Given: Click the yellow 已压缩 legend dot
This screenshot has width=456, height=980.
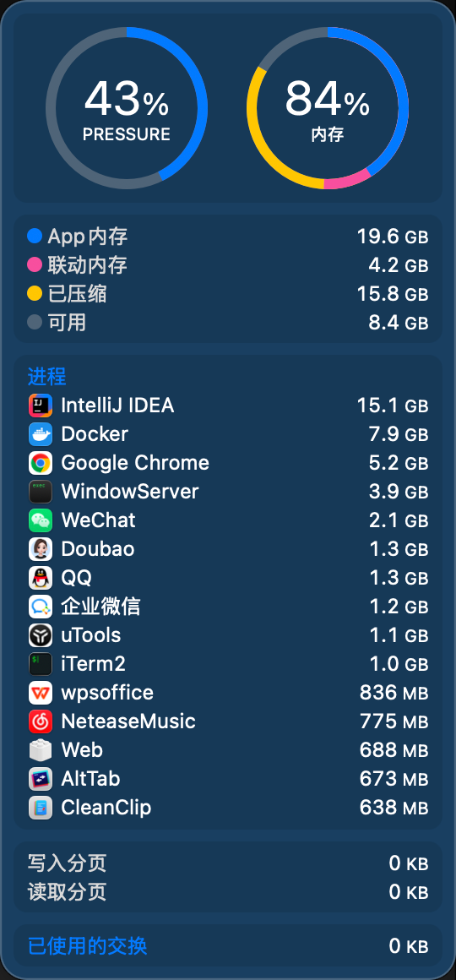Looking at the screenshot, I should pyautogui.click(x=35, y=294).
